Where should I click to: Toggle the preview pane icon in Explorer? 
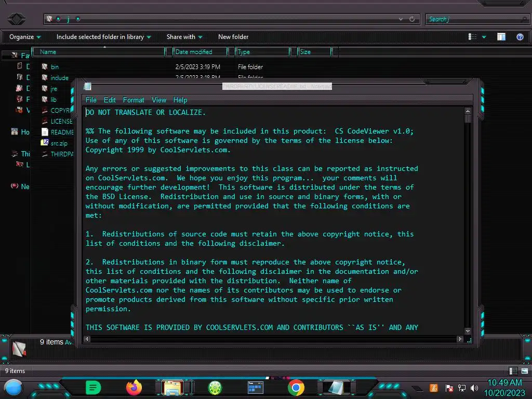(x=501, y=37)
